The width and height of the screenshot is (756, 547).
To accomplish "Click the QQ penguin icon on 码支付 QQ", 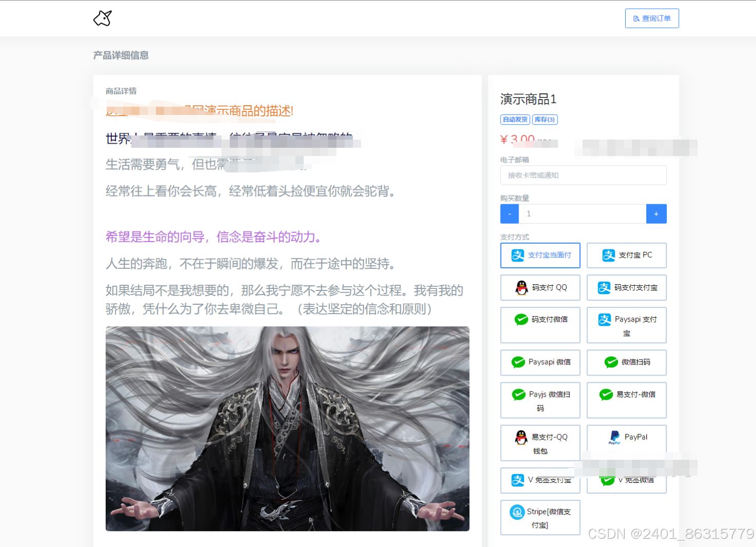I will [x=521, y=287].
